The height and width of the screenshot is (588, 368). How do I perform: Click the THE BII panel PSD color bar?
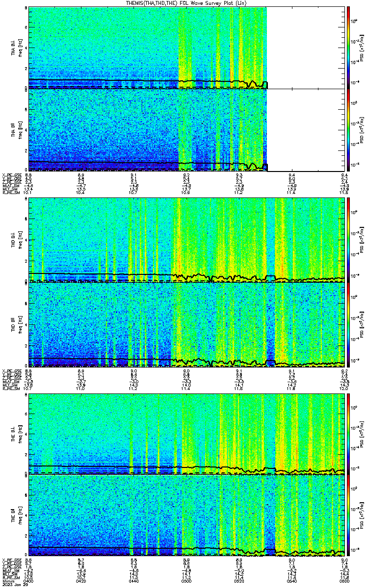(x=348, y=516)
